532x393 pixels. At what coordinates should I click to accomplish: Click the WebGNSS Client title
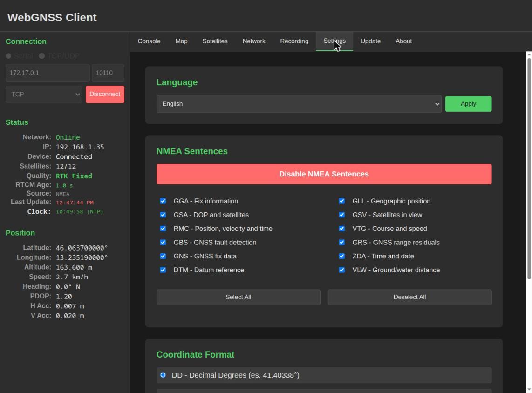click(x=52, y=17)
